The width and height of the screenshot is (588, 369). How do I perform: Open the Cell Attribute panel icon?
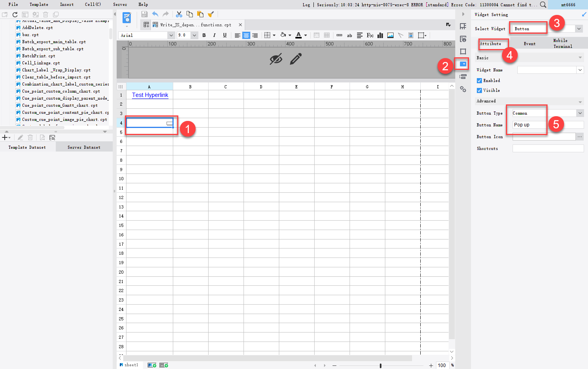pyautogui.click(x=463, y=39)
